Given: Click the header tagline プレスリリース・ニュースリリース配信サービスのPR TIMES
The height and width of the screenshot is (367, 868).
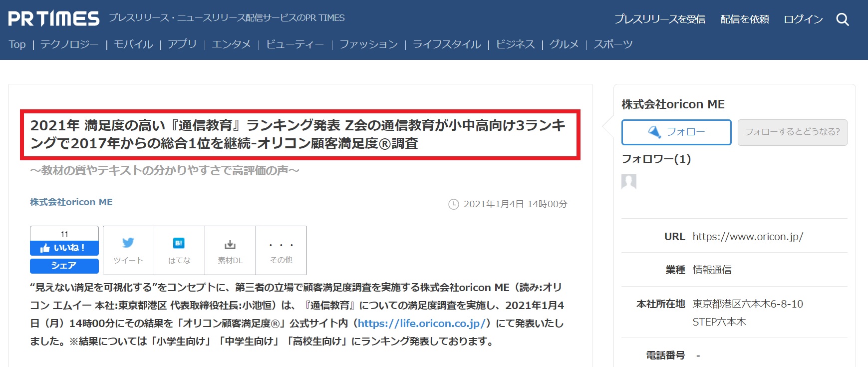Looking at the screenshot, I should click(227, 18).
